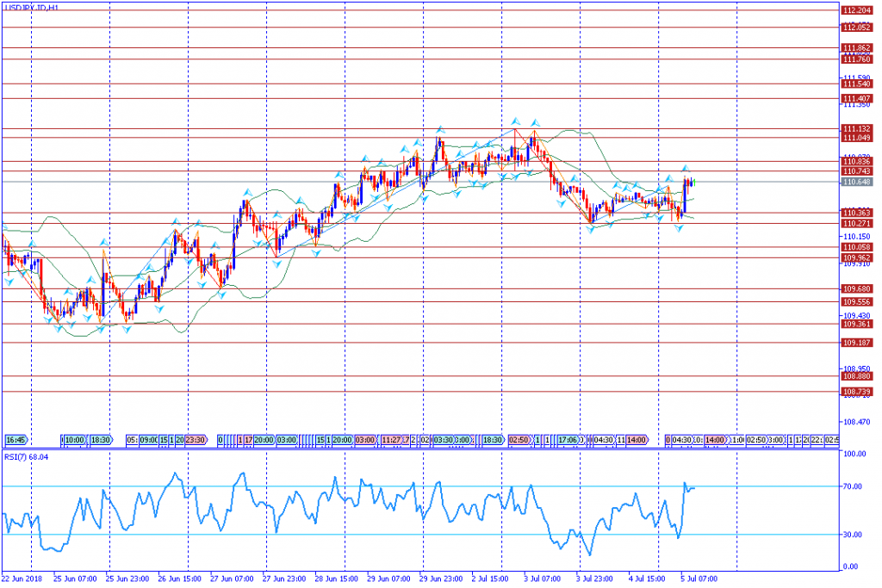Viewport: 882px width, 588px height.
Task: Click the 108.739 lowest price label
Action: click(x=855, y=392)
